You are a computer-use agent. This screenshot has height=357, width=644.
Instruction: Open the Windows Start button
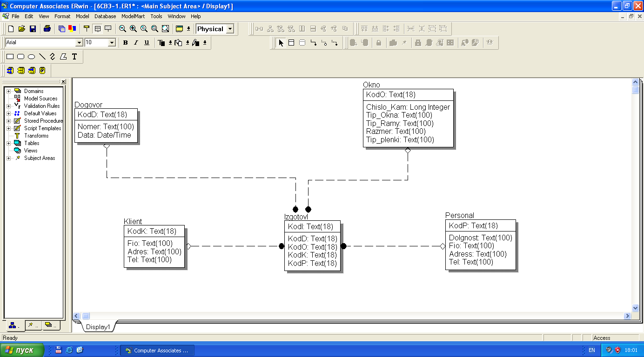22,350
